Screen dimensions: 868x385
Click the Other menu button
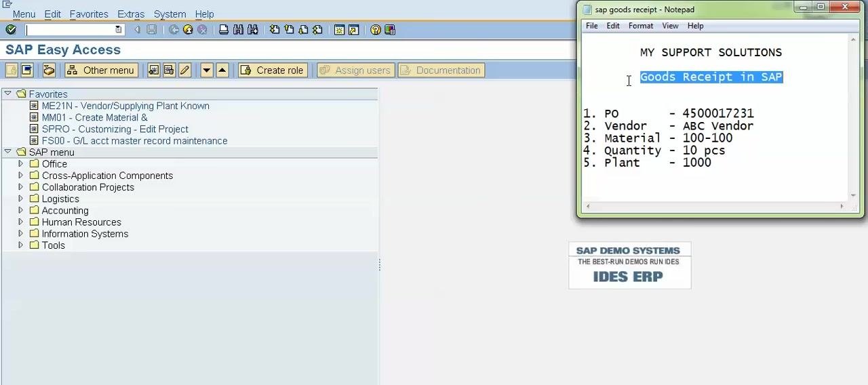(x=101, y=70)
